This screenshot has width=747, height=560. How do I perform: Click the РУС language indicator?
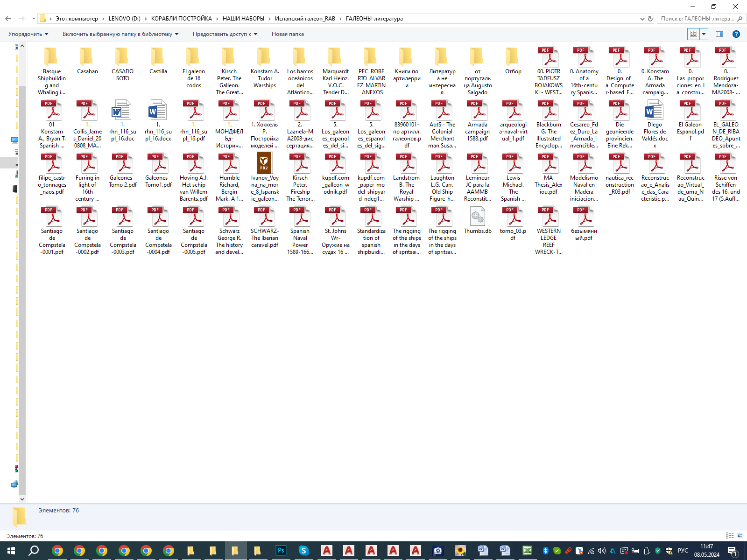click(683, 551)
